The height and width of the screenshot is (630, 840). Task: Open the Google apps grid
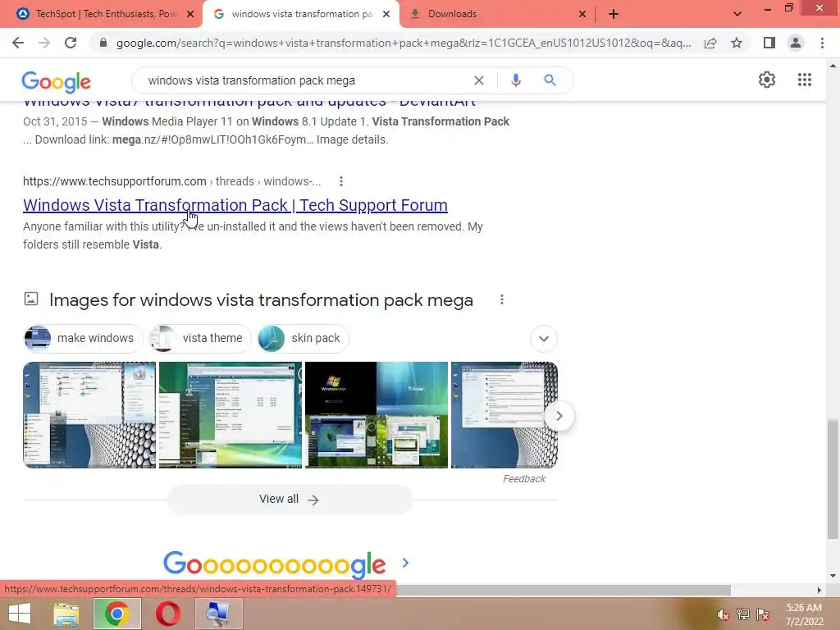click(804, 80)
